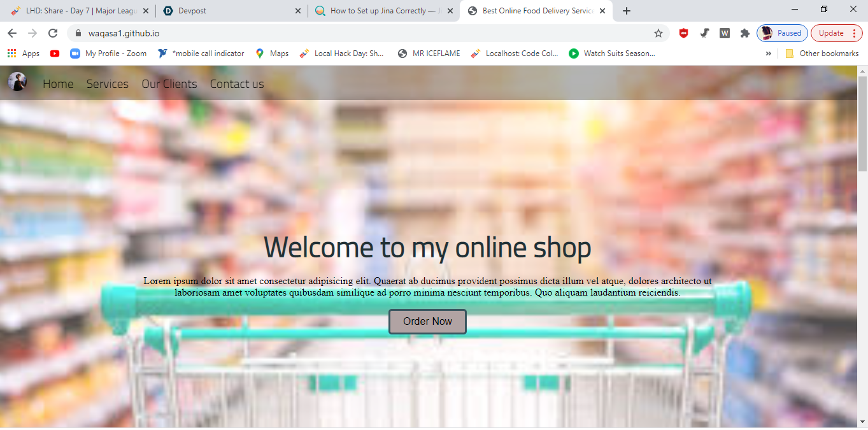Open Chrome three-dot menu

point(853,33)
